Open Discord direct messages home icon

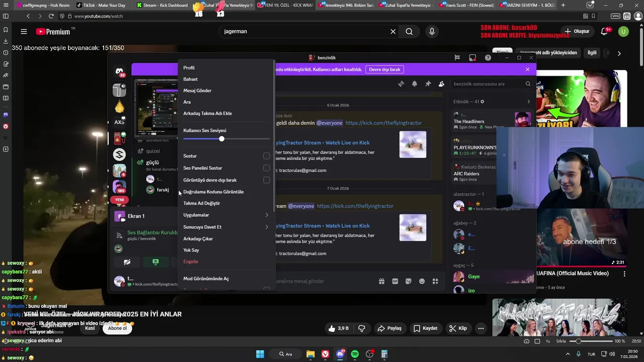119,71
